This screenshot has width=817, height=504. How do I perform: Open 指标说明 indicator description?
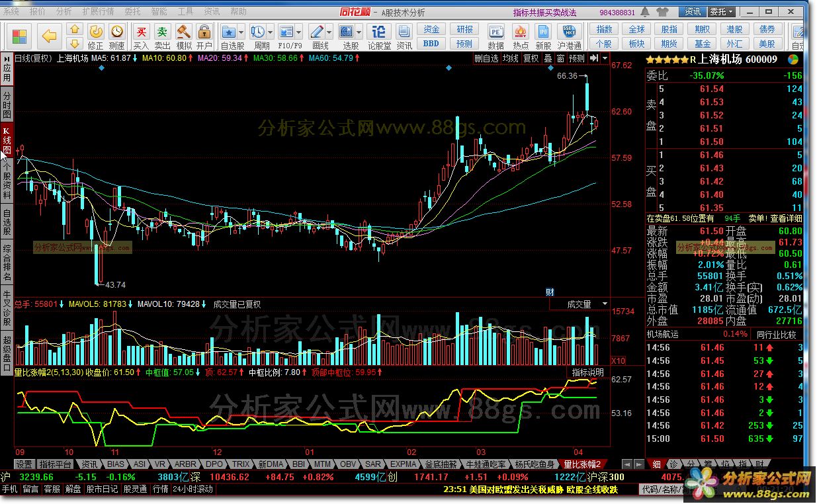click(588, 373)
